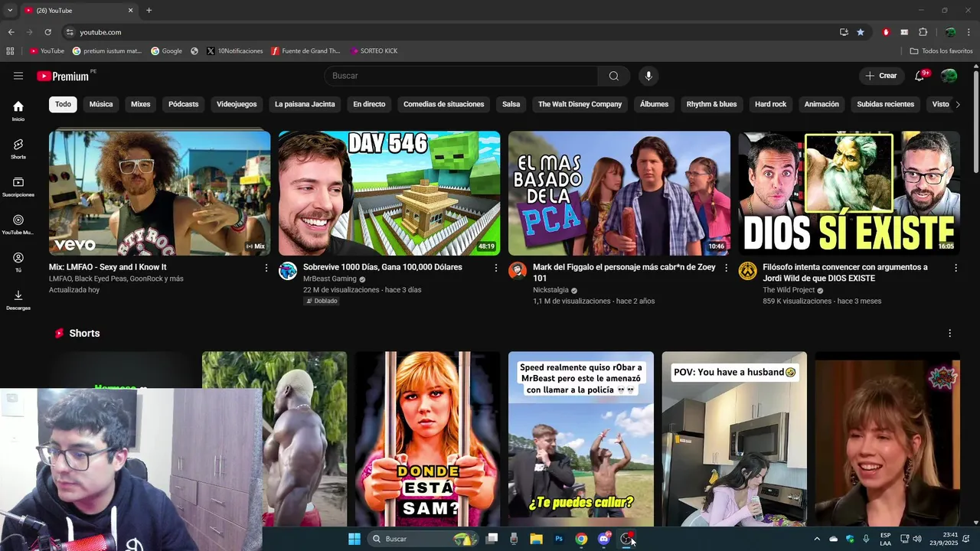Open POV You have a husband short
Image resolution: width=980 pixels, height=551 pixels.
point(734,439)
